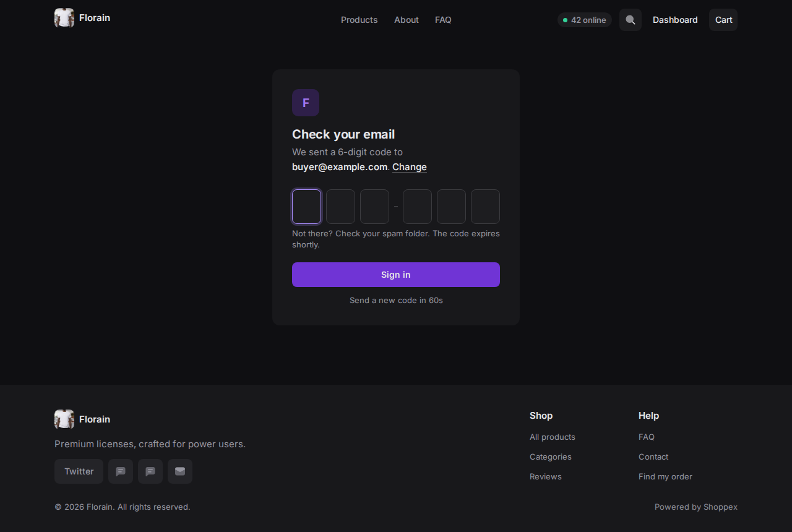Viewport: 792px width, 532px height.
Task: Click 'Premium licenses, crafted for power users.' tagline
Action: pos(150,444)
